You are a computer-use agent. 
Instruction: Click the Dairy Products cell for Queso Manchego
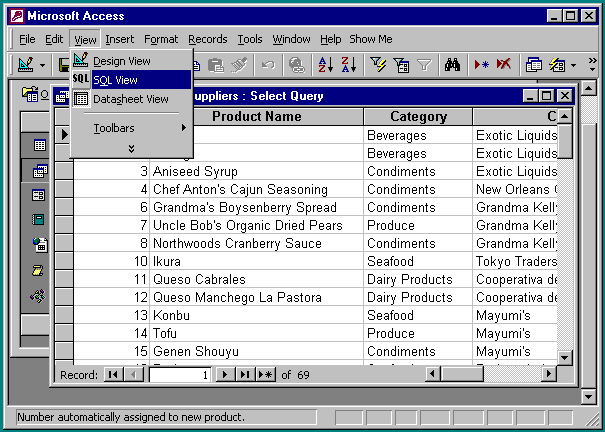click(x=418, y=297)
